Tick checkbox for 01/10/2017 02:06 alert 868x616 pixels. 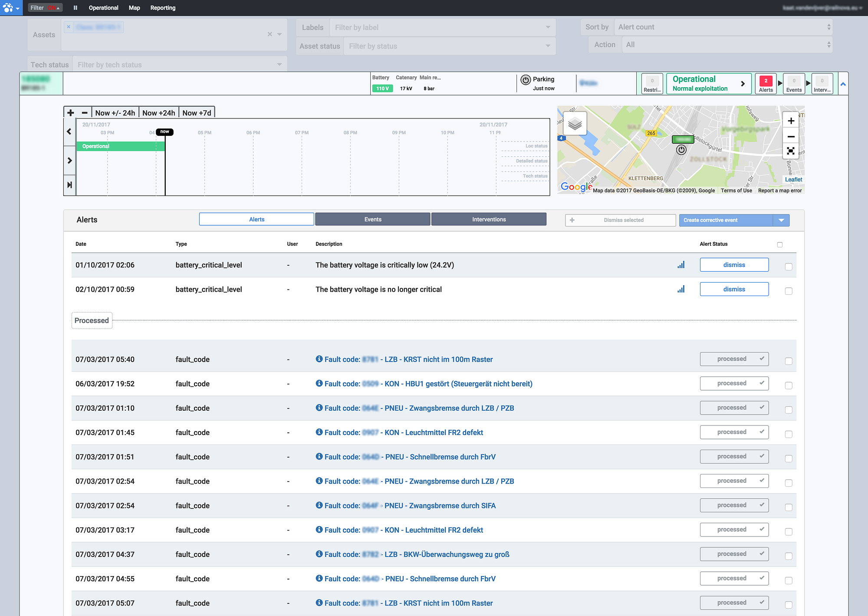[x=789, y=267]
